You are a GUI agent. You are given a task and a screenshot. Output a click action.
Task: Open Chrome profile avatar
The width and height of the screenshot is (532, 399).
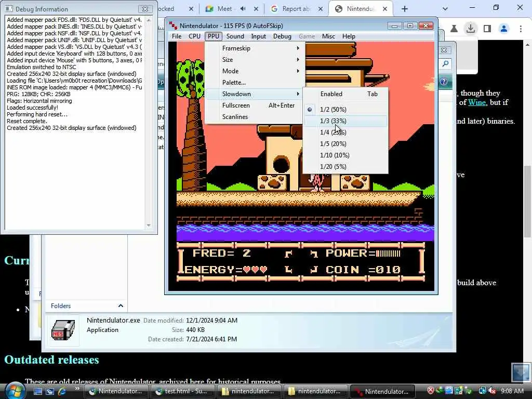pyautogui.click(x=504, y=29)
